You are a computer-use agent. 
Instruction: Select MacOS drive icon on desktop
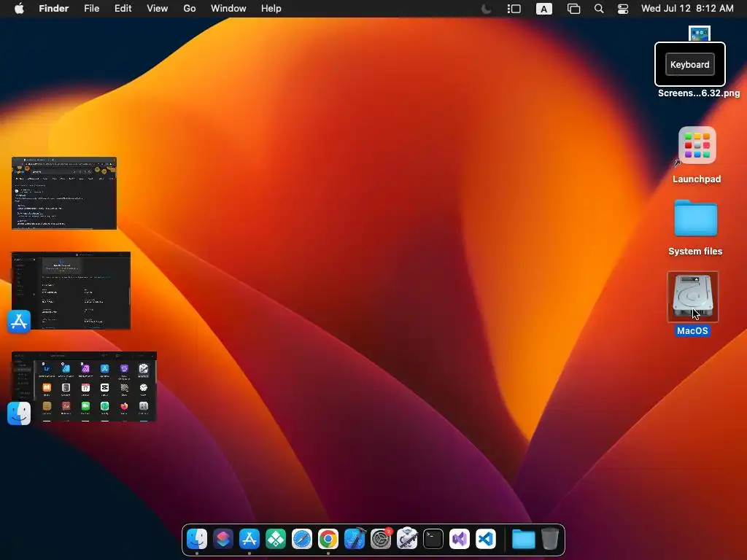[x=693, y=297]
